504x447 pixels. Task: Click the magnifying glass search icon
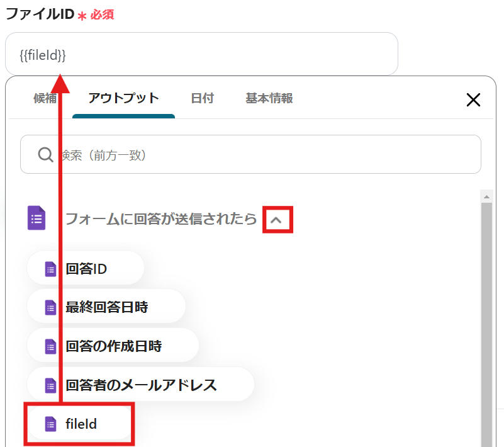coord(46,155)
